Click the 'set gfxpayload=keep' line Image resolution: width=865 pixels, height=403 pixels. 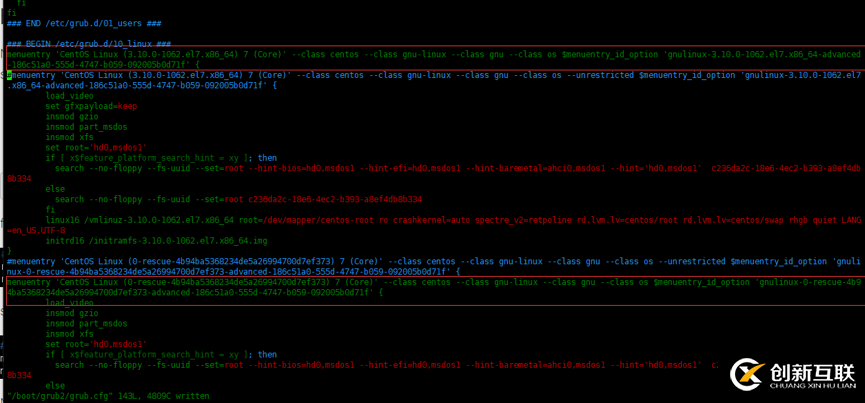click(x=91, y=106)
